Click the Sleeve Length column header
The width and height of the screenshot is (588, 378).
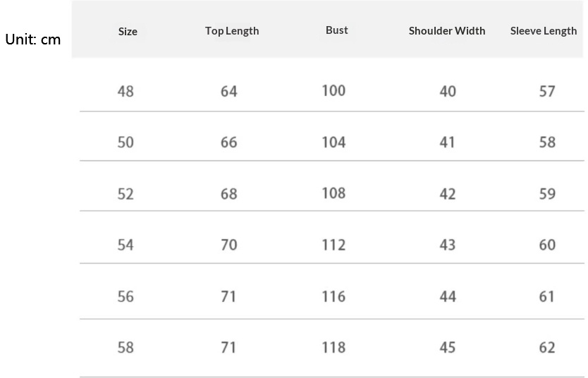pos(544,31)
